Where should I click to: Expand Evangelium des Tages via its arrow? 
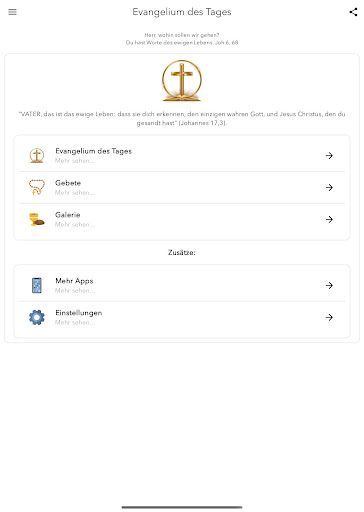(329, 156)
